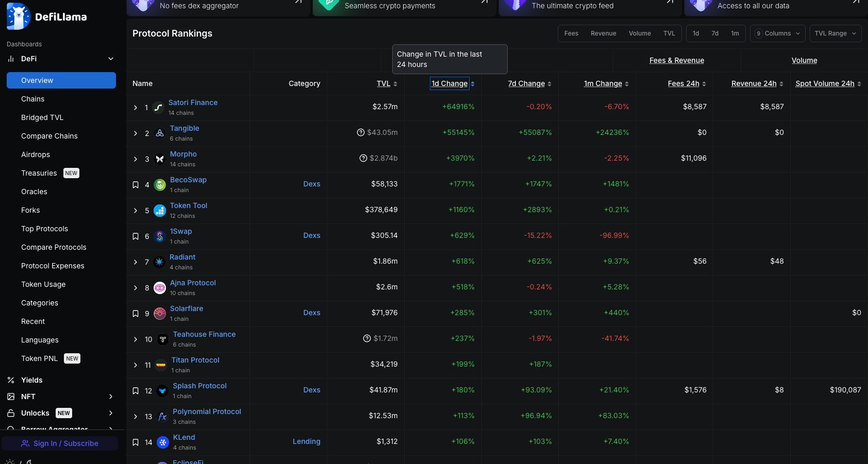This screenshot has width=868, height=464.
Task: Click Polynomial Protocol fx logo
Action: [x=162, y=417]
